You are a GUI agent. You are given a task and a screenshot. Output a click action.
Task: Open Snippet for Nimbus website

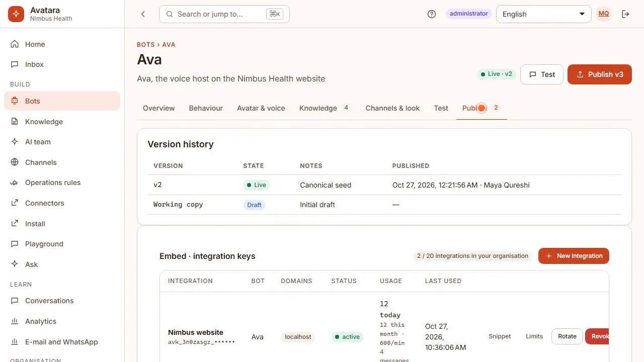(500, 336)
